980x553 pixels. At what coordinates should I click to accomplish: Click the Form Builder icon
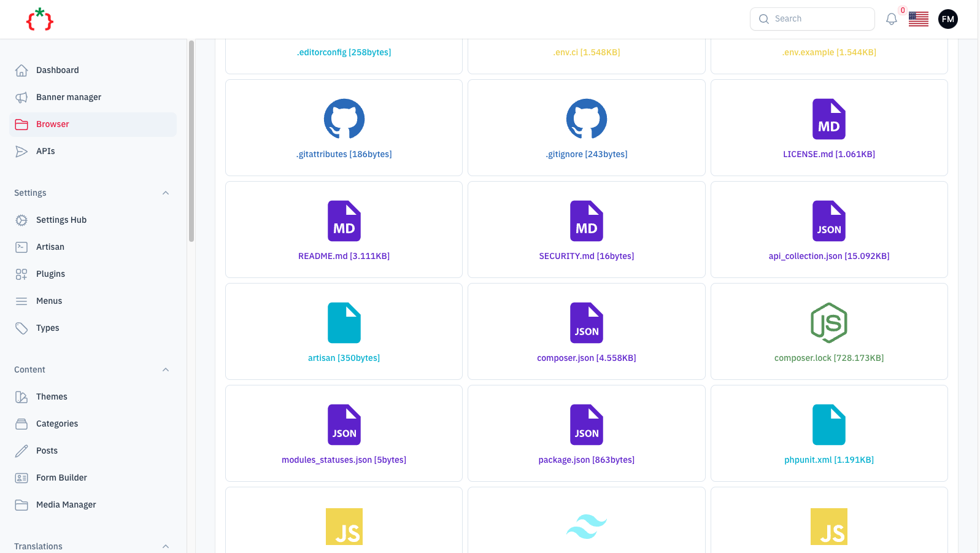(x=21, y=478)
